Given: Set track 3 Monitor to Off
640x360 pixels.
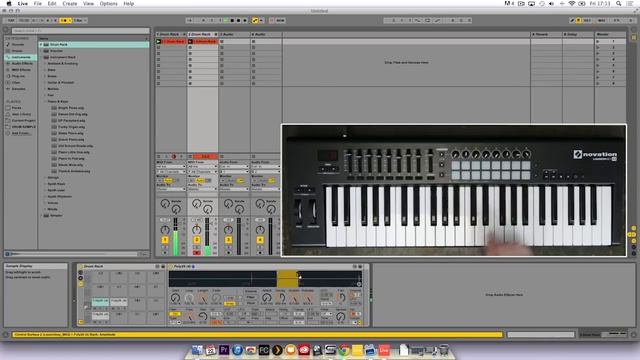Looking at the screenshot, I should [240, 180].
